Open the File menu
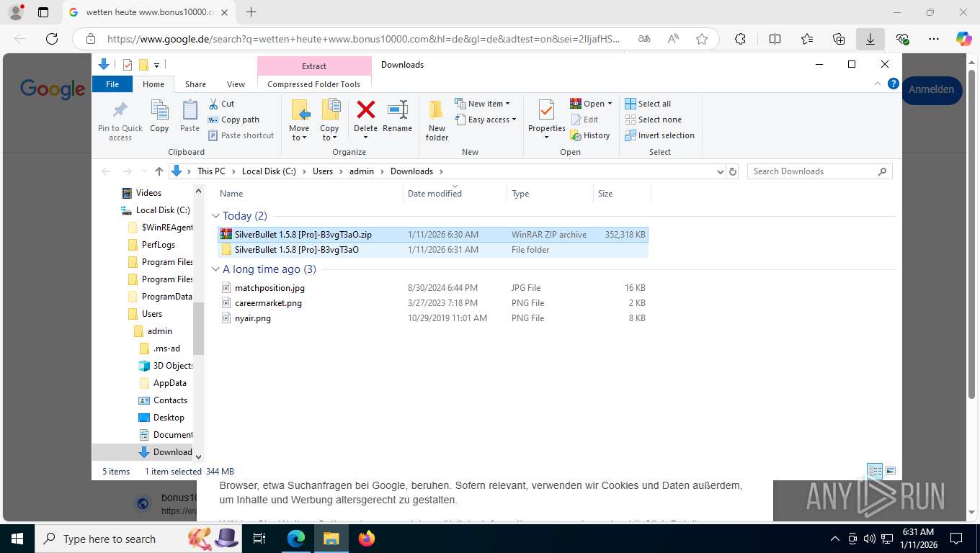This screenshot has height=553, width=980. (x=112, y=84)
